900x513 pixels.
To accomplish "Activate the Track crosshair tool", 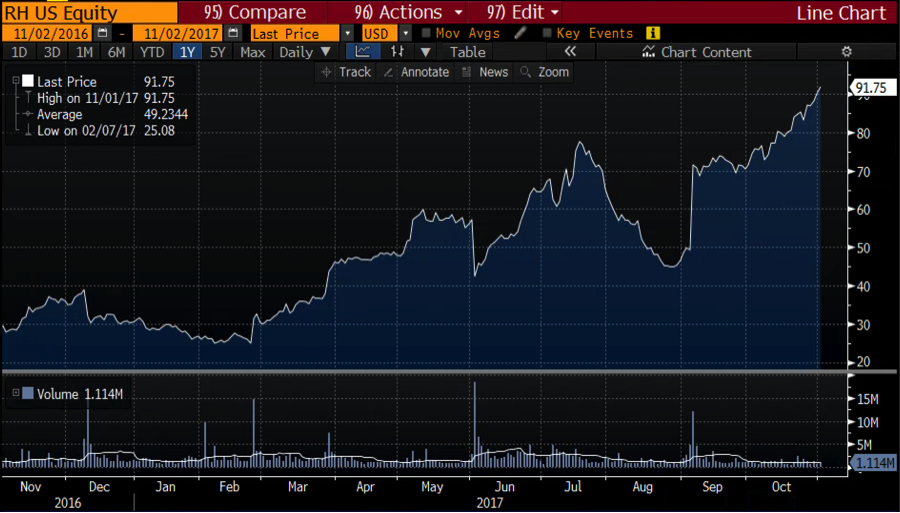I will point(346,72).
